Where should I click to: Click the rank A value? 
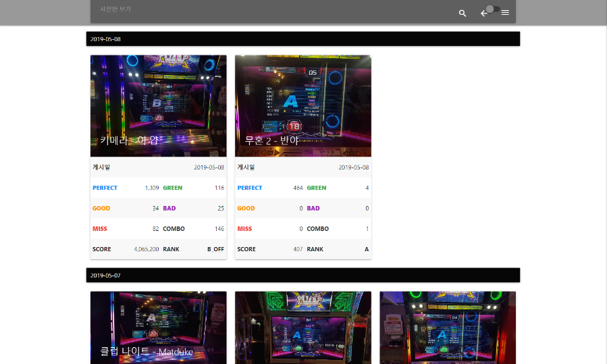(x=367, y=249)
